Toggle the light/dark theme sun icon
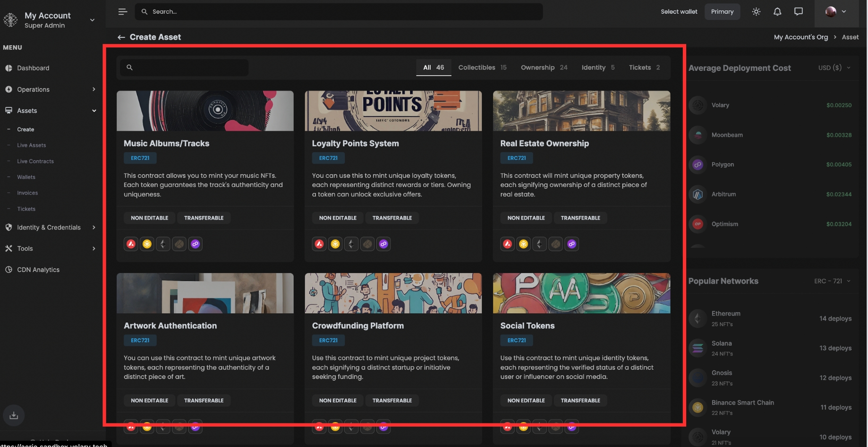The width and height of the screenshot is (868, 447). (x=756, y=12)
